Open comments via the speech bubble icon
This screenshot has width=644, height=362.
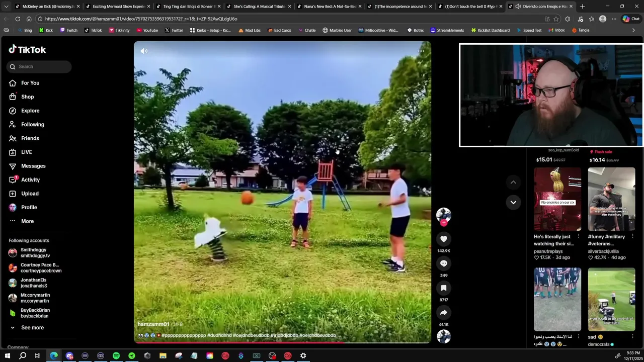(x=443, y=263)
